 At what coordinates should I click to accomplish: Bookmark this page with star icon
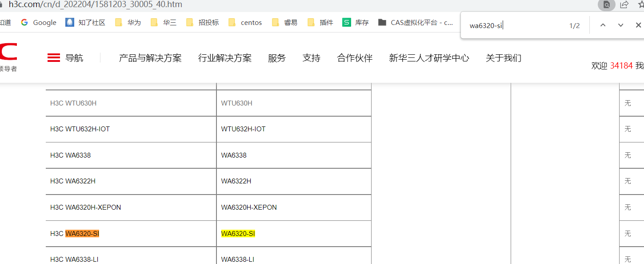click(x=640, y=4)
